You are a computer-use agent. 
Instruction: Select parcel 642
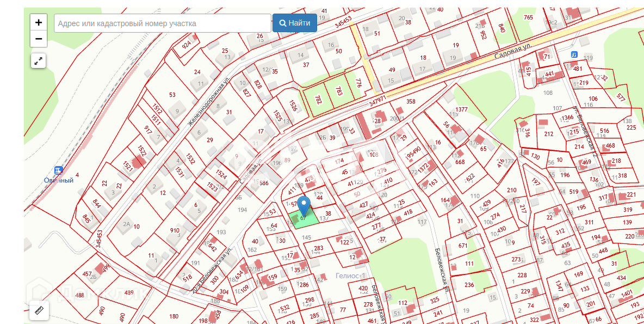coord(212,247)
